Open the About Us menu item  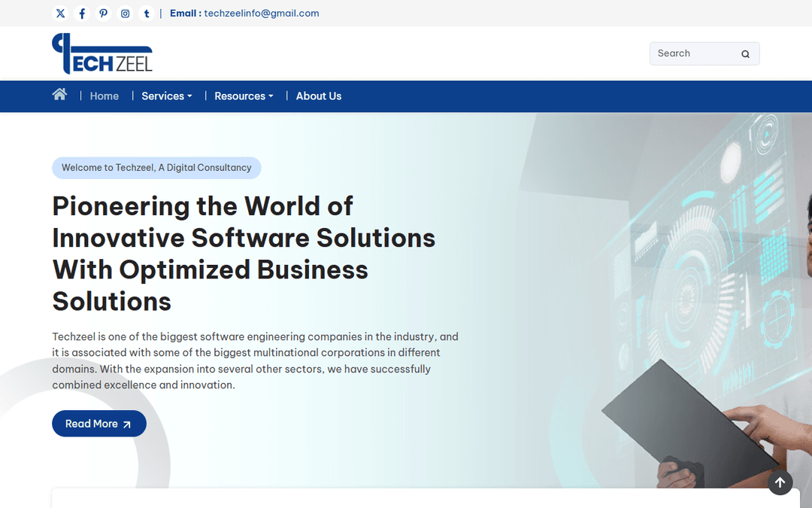(319, 96)
